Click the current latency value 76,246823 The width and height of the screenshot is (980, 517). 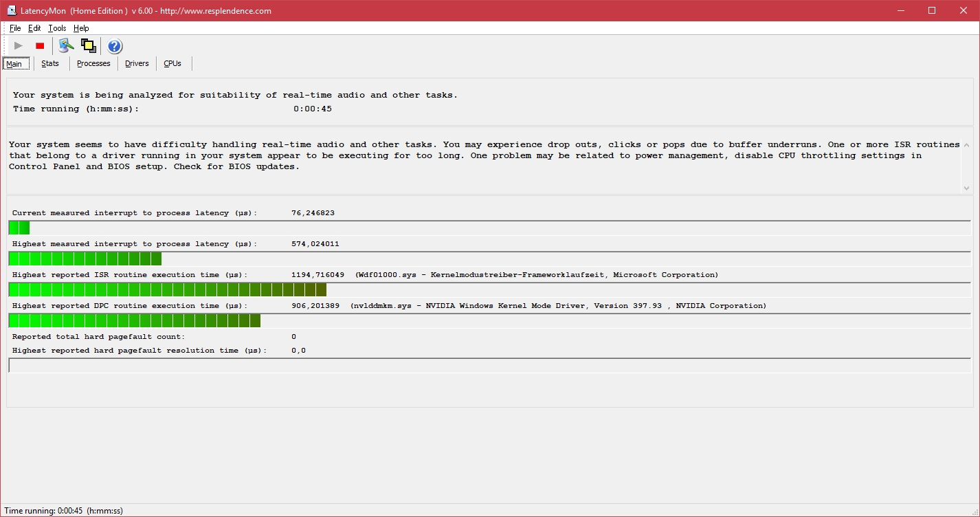point(313,213)
